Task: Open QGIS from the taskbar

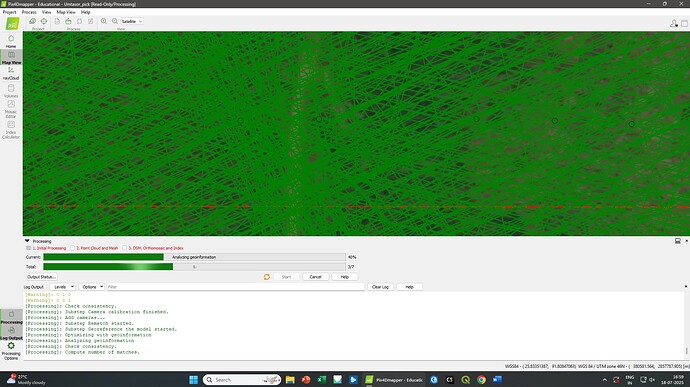Action: [x=466, y=380]
